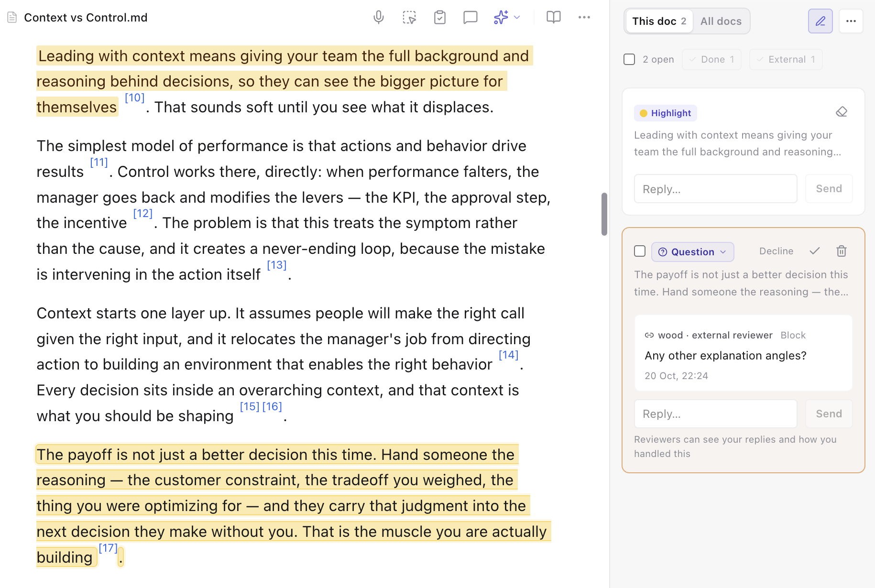Open footnote reference [14]
The width and height of the screenshot is (875, 588).
[x=508, y=355]
